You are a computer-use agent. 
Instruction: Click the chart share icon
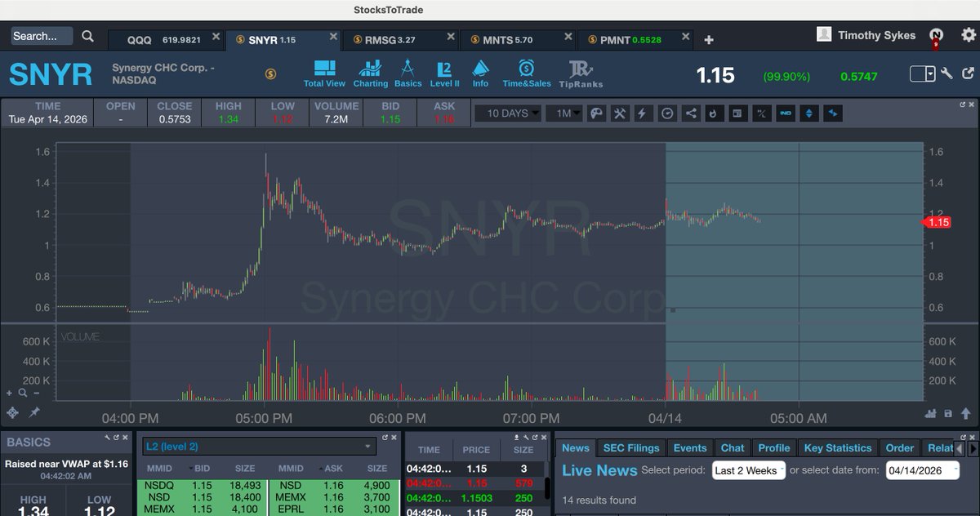click(690, 113)
